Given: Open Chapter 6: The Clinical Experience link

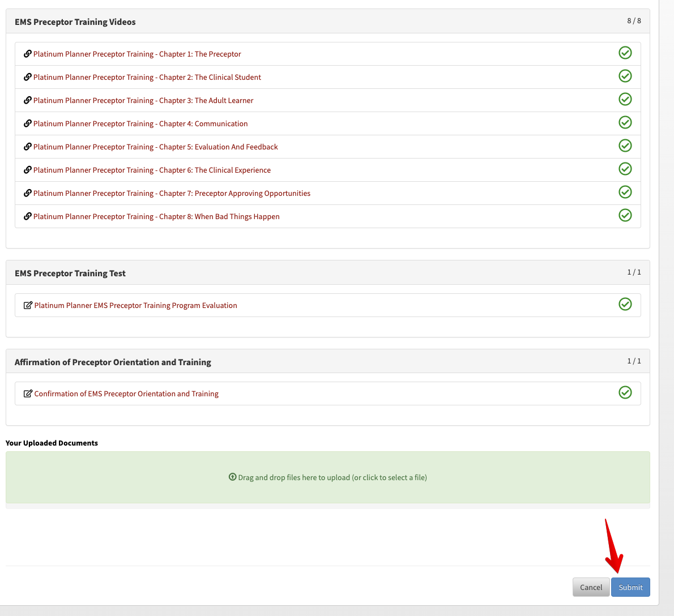Looking at the screenshot, I should click(152, 170).
